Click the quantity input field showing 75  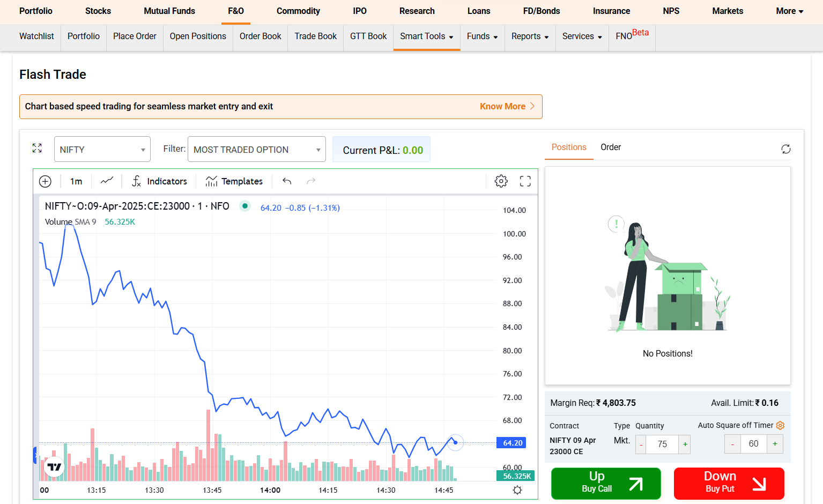click(662, 444)
